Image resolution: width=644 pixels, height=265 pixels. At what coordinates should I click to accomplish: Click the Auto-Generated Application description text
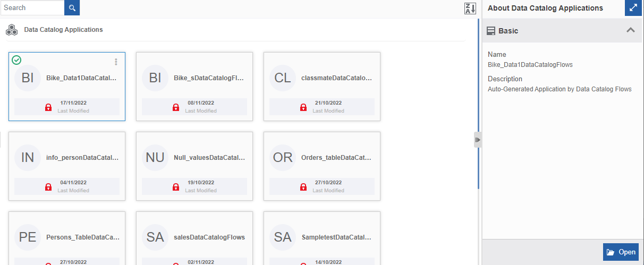pyautogui.click(x=560, y=89)
